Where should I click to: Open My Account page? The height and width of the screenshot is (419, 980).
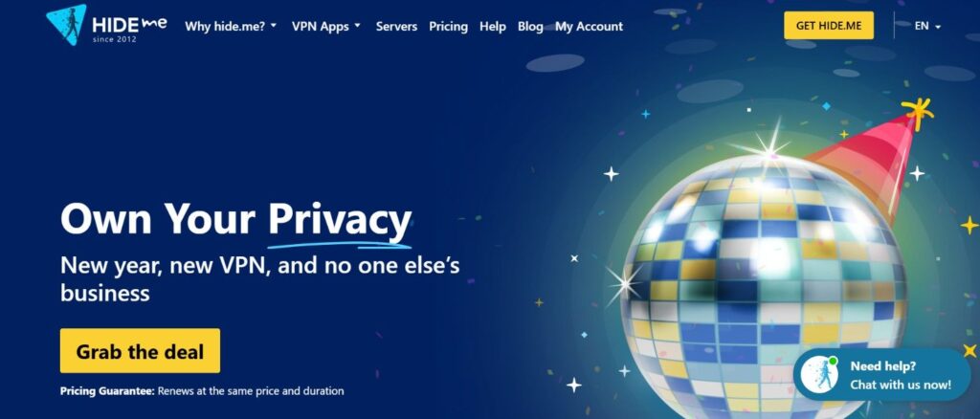pyautogui.click(x=589, y=26)
